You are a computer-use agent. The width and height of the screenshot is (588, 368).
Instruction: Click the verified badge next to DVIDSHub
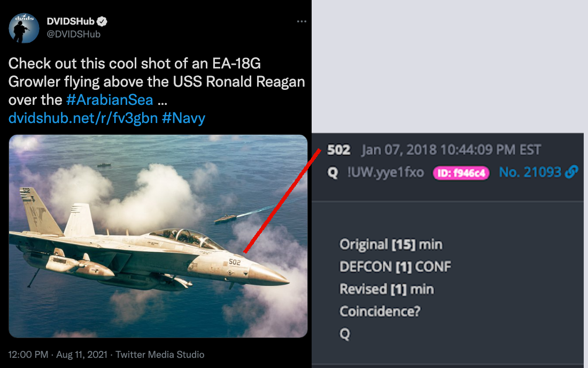(x=102, y=21)
